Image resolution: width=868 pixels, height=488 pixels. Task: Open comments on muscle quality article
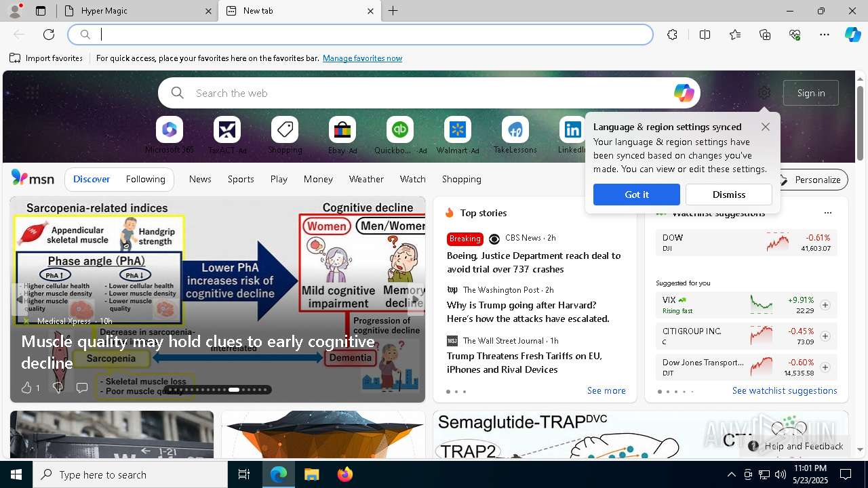82,388
